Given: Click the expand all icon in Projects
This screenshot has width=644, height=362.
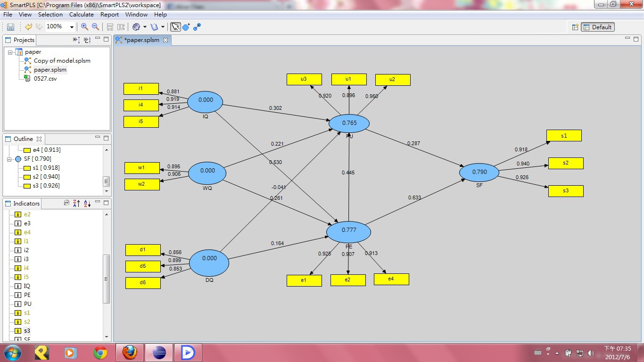Looking at the screenshot, I should pyautogui.click(x=76, y=40).
